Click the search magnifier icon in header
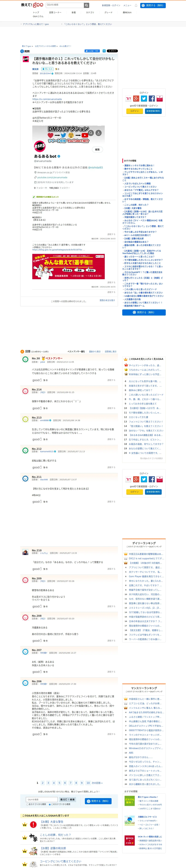186x868 pixels. [x=87, y=5]
